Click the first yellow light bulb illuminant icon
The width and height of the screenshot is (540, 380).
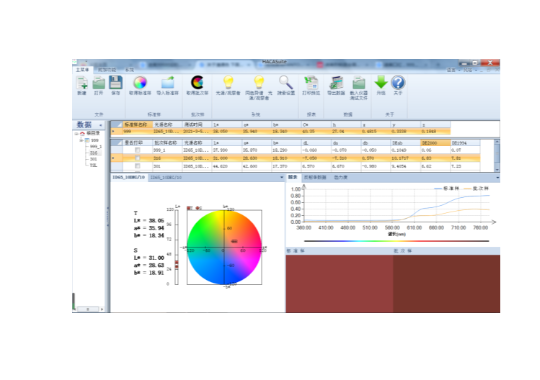click(228, 83)
